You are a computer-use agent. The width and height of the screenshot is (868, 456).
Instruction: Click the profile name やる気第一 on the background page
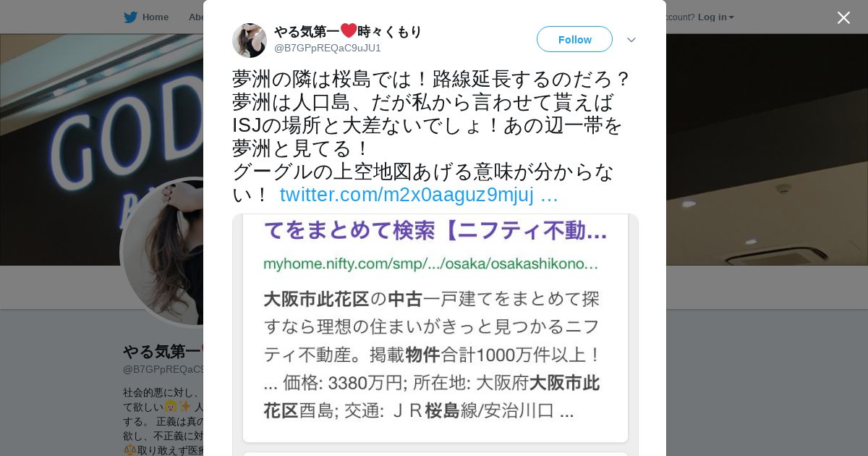pos(163,352)
